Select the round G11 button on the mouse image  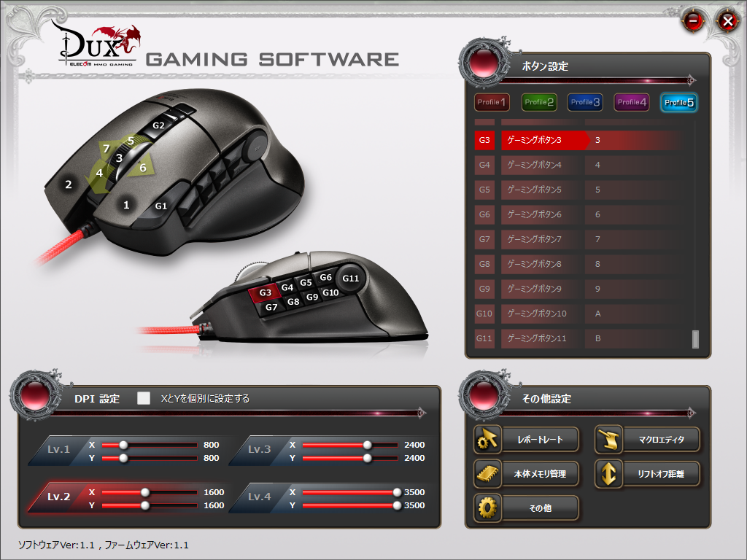(351, 278)
